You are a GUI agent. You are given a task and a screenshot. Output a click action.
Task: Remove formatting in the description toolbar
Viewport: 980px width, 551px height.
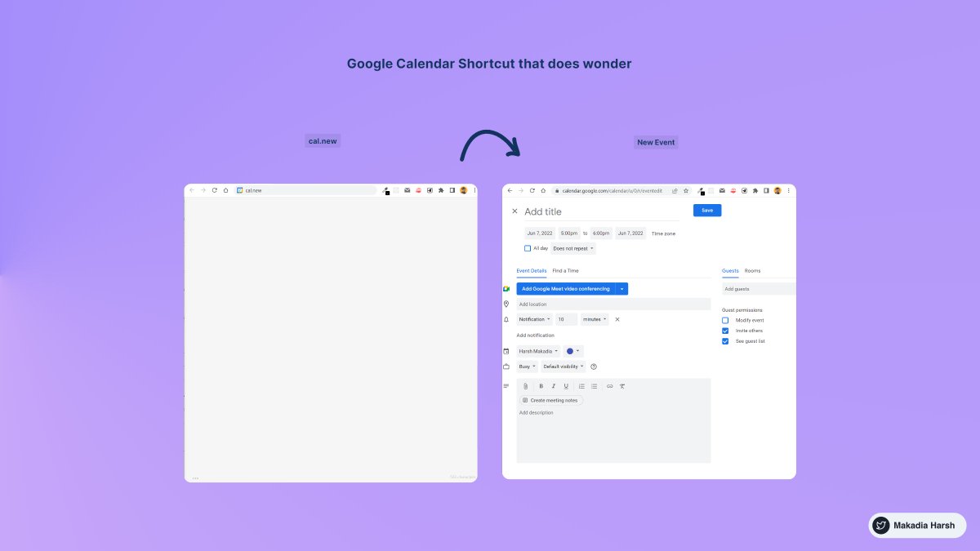[622, 386]
